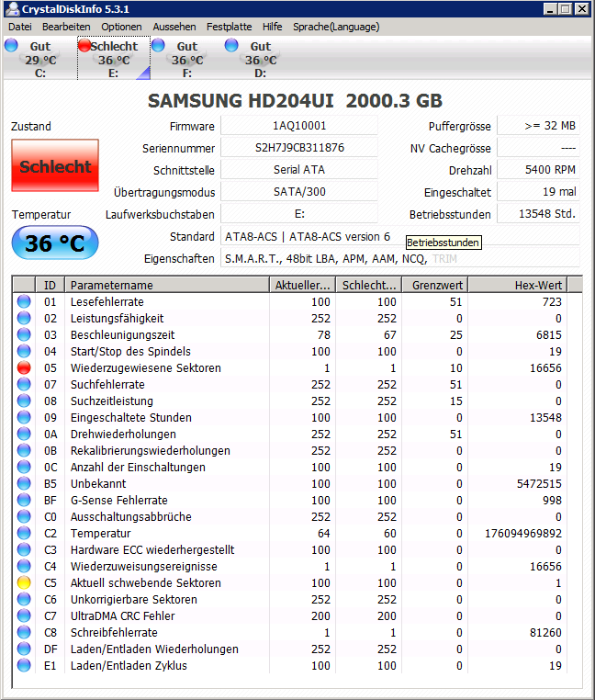Click status icon for Laden/Entladen Zyklus
The width and height of the screenshot is (595, 700).
click(24, 665)
